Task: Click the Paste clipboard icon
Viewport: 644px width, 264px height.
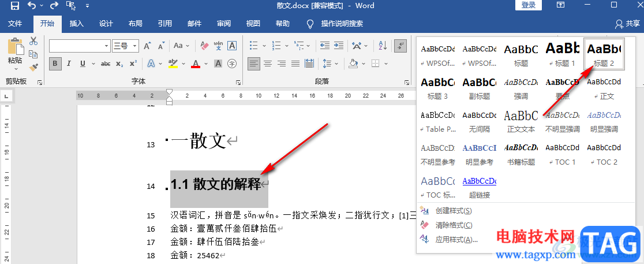Action: coord(15,46)
